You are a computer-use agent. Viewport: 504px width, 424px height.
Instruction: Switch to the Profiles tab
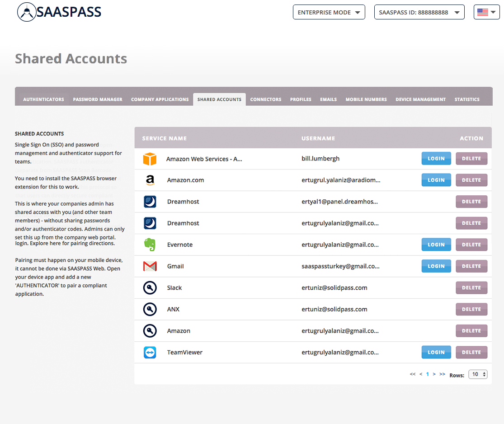click(301, 99)
